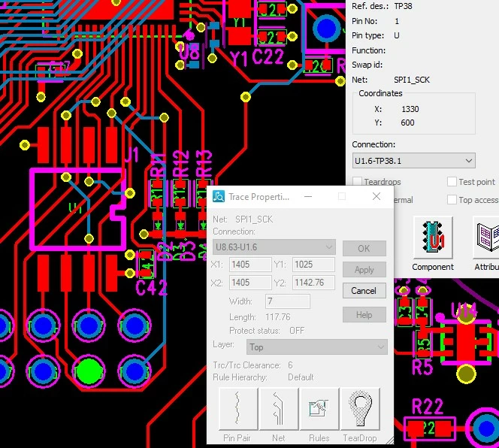Viewport: 499px width, 448px height.
Task: Select the C22 capacitor label
Action: tap(268, 57)
